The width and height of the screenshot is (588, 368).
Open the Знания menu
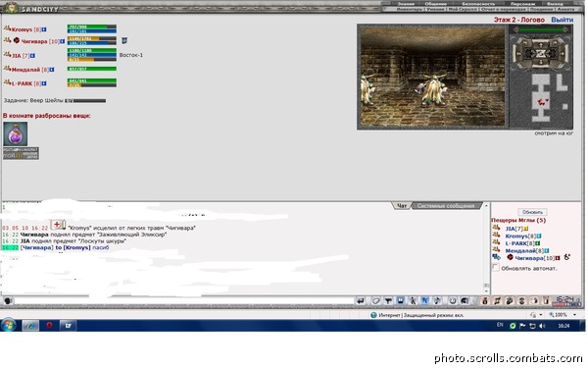click(406, 4)
